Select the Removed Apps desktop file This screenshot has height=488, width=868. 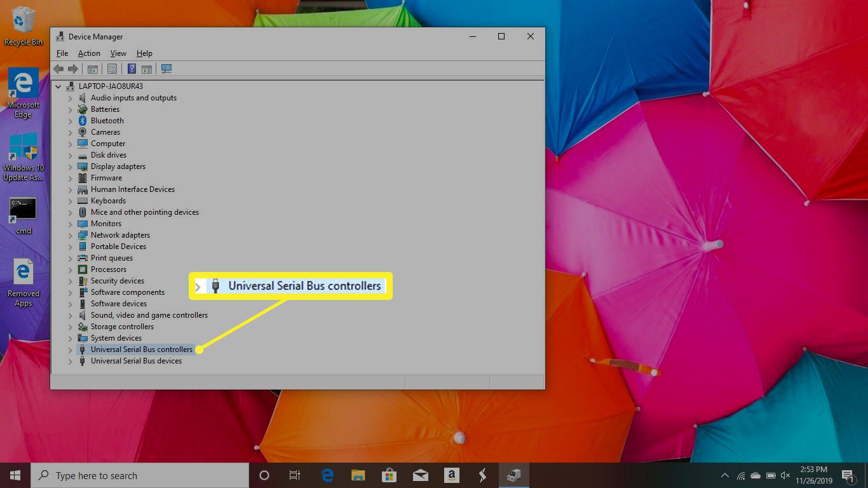click(24, 283)
